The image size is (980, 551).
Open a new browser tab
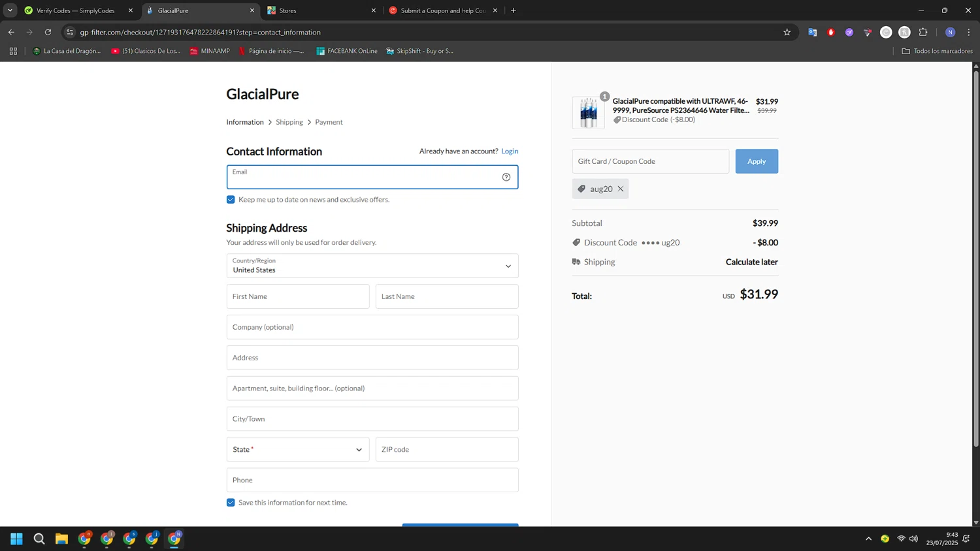pos(514,10)
